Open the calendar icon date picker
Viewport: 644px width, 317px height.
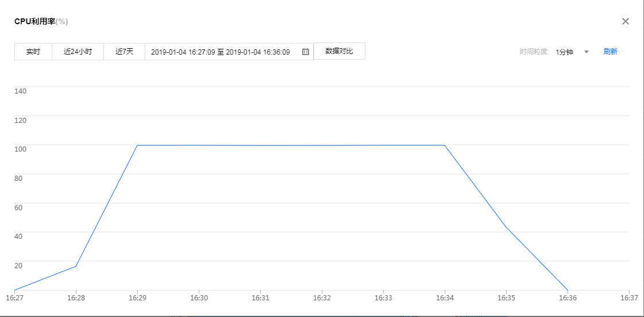click(x=306, y=52)
